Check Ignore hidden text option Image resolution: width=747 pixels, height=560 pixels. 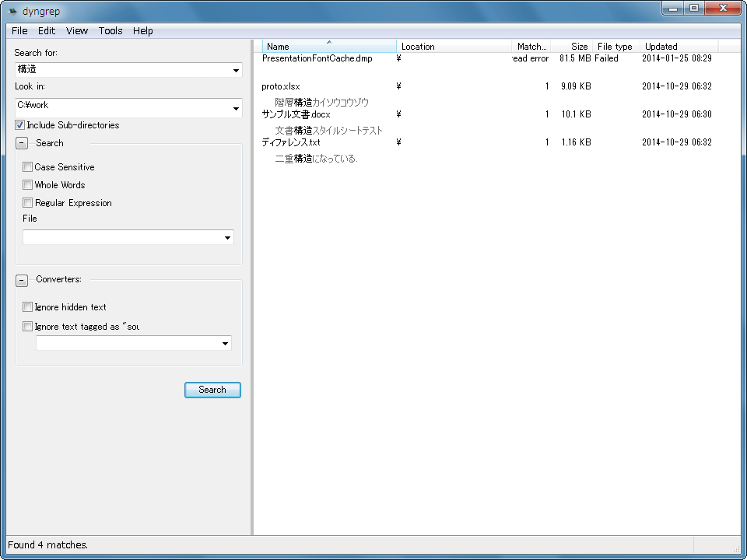[28, 307]
